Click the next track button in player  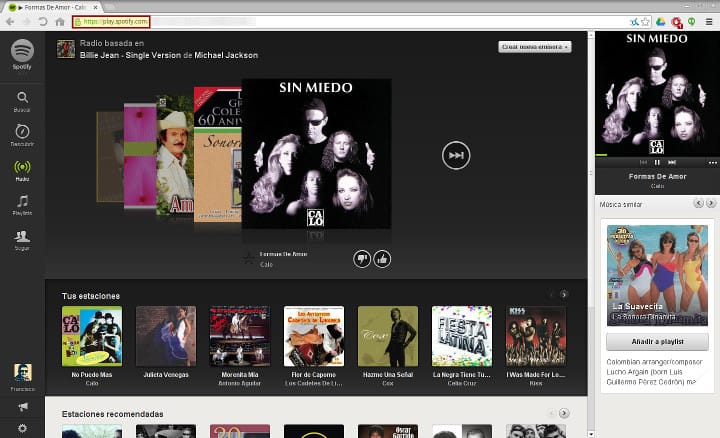coord(672,163)
